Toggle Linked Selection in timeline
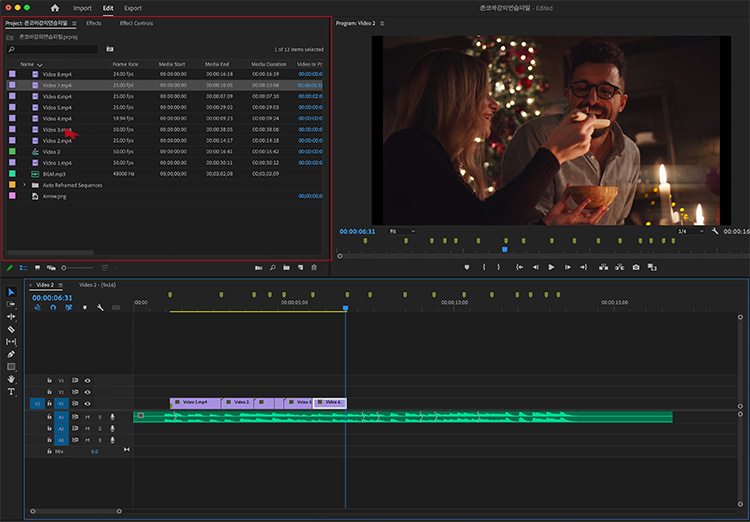Viewport: 750px width, 522px height. [69, 308]
